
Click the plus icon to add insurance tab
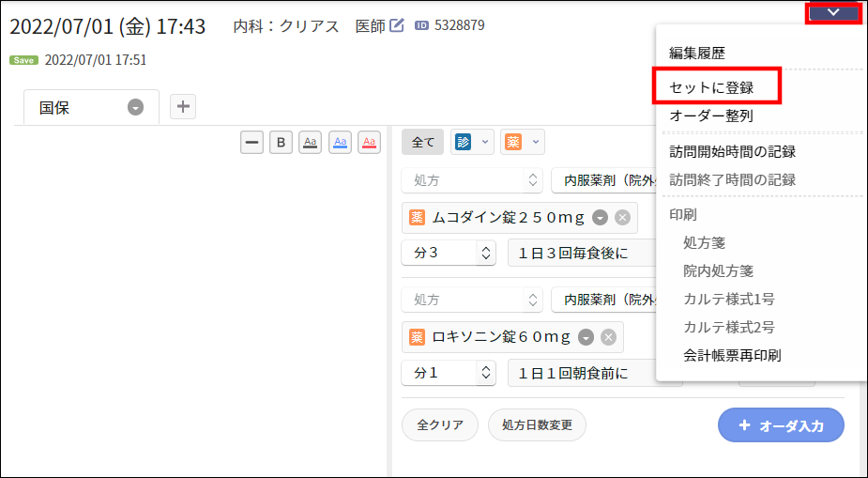pyautogui.click(x=183, y=107)
